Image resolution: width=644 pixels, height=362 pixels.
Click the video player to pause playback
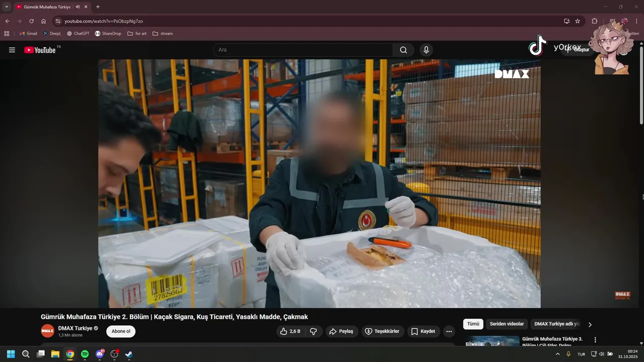point(319,184)
